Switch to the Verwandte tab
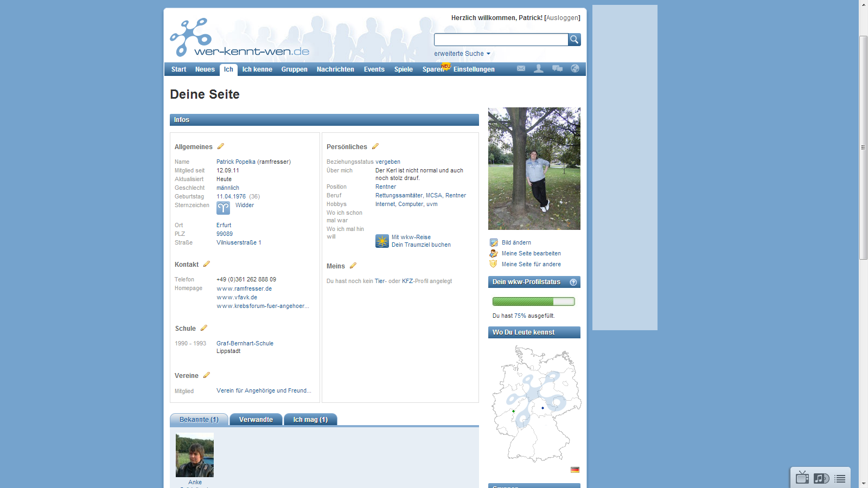Viewport: 868px width, 488px height. pyautogui.click(x=256, y=420)
